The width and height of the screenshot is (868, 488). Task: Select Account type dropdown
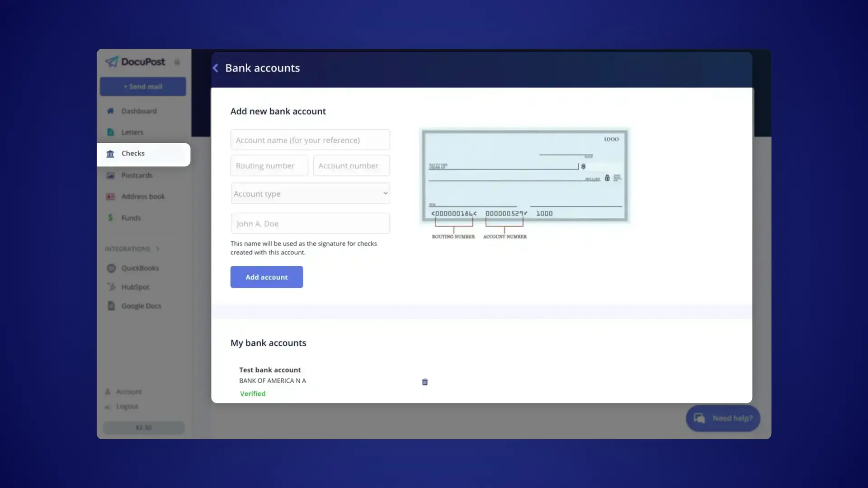(310, 193)
